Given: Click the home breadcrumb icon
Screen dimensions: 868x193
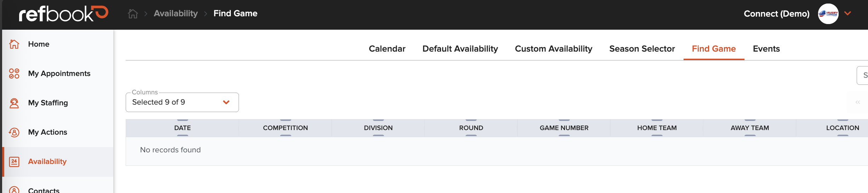Looking at the screenshot, I should (x=133, y=14).
